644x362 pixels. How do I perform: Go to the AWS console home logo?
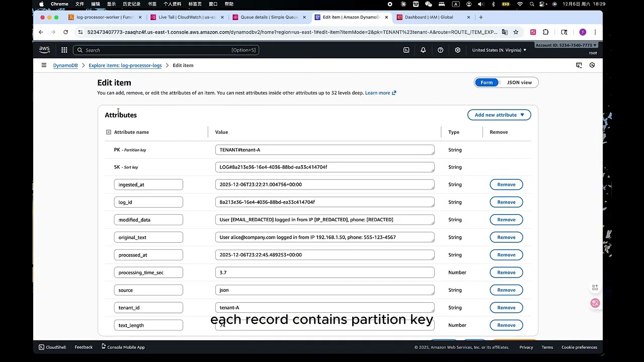(x=44, y=50)
